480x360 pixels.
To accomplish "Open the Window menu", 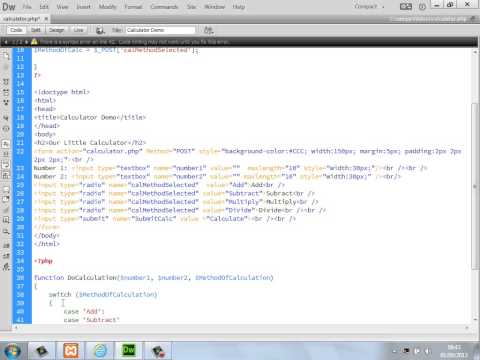I will click(x=214, y=7).
